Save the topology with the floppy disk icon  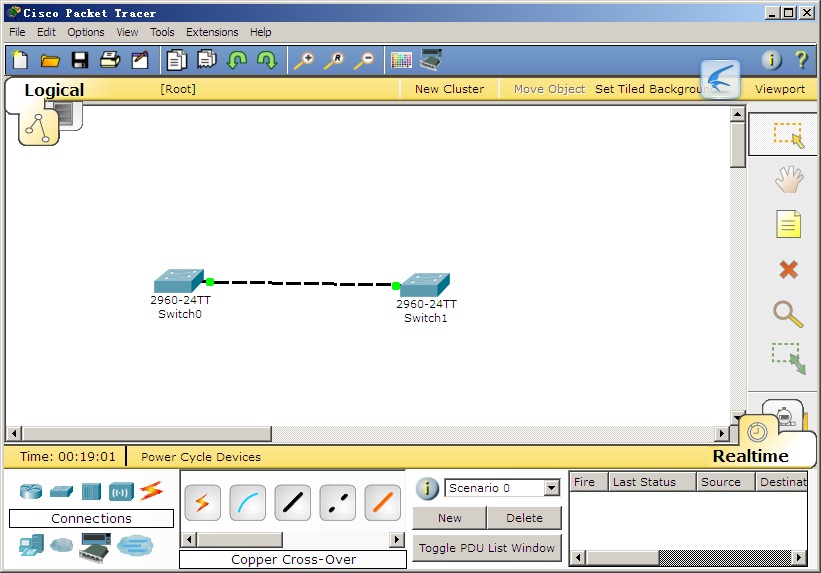(x=80, y=60)
